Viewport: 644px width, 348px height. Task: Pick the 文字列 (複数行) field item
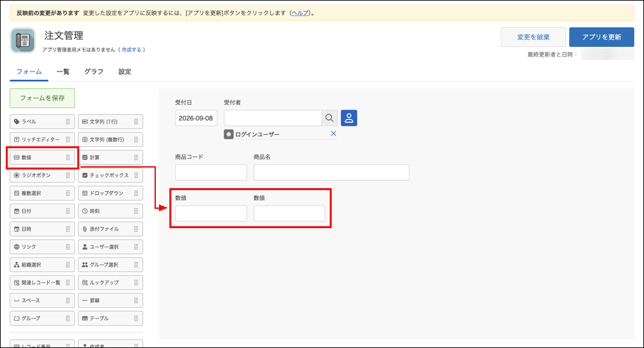coord(111,139)
